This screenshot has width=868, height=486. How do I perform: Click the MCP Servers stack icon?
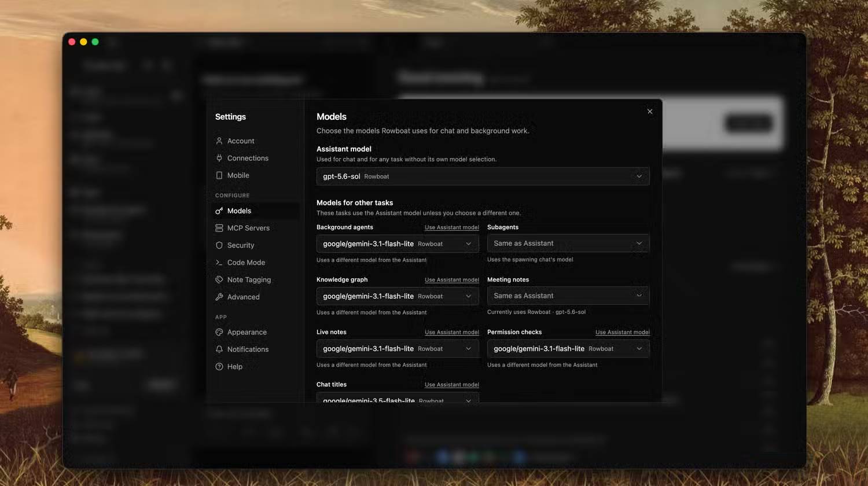(x=219, y=228)
